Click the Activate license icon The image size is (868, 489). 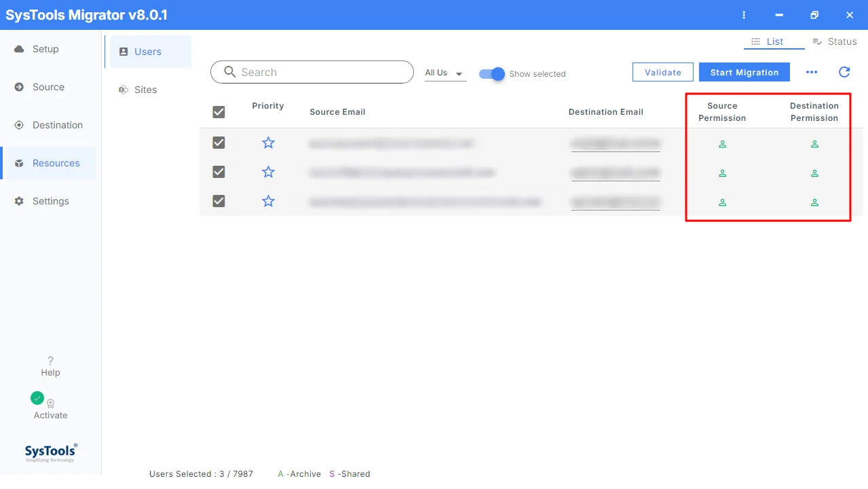coord(50,403)
